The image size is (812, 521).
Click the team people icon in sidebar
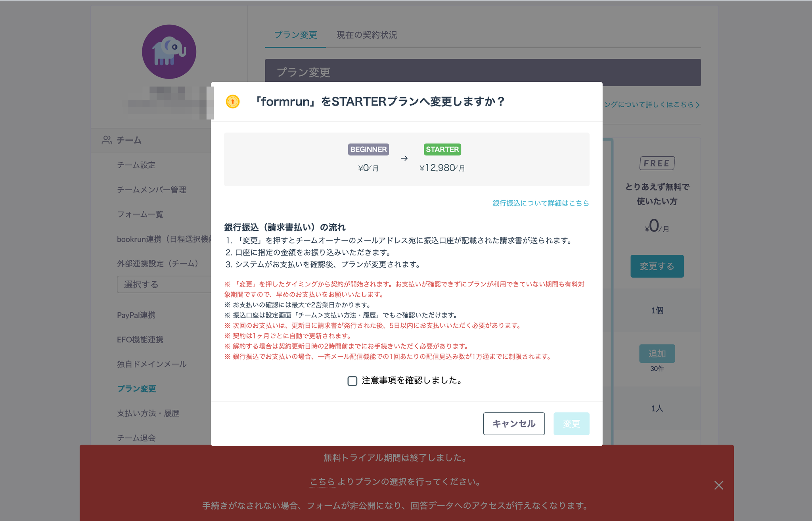107,140
